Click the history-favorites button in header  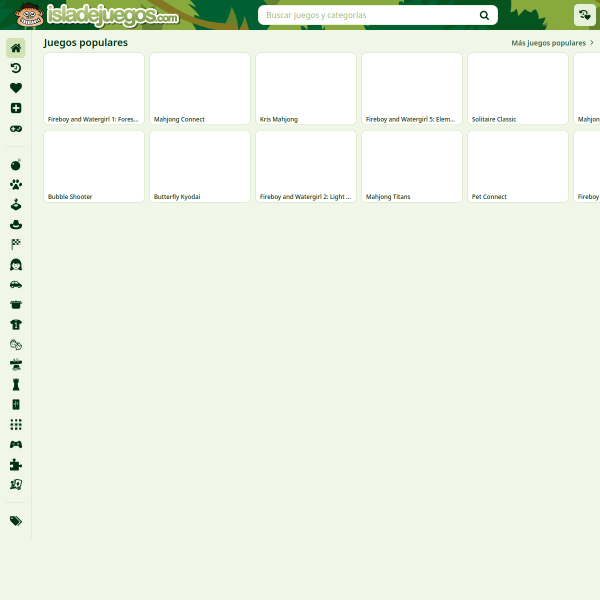(585, 15)
